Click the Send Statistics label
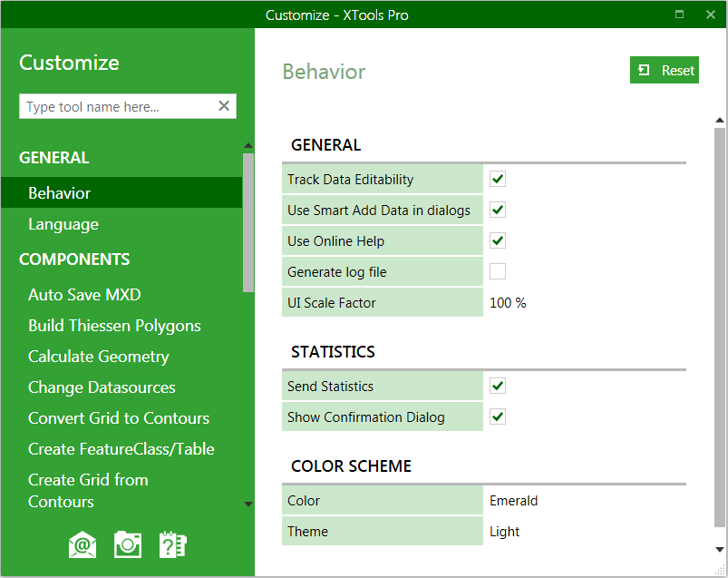728x578 pixels. (x=330, y=387)
